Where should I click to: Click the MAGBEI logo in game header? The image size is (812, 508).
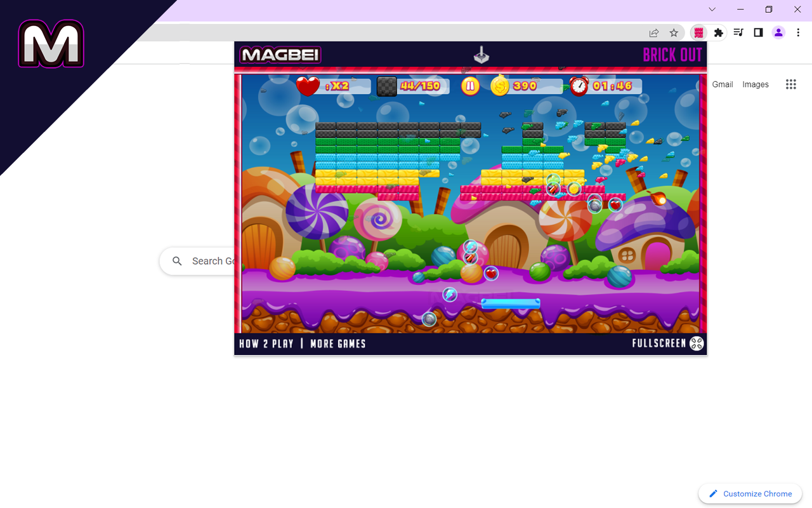(x=280, y=55)
